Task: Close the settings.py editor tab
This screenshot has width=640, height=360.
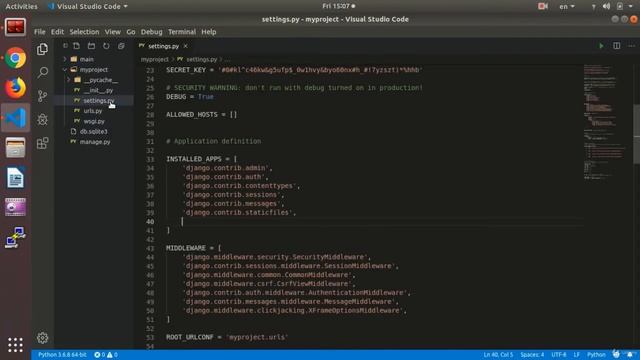Action: (x=186, y=46)
